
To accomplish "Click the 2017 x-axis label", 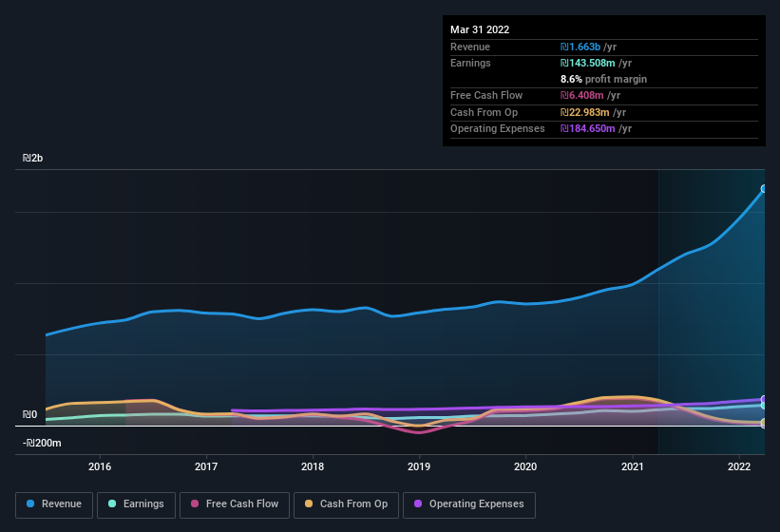I will pos(206,466).
